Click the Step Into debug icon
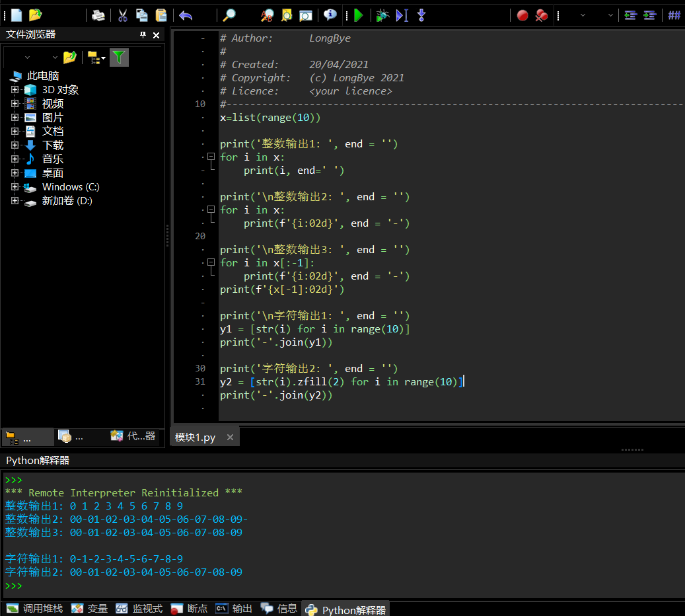 point(421,15)
